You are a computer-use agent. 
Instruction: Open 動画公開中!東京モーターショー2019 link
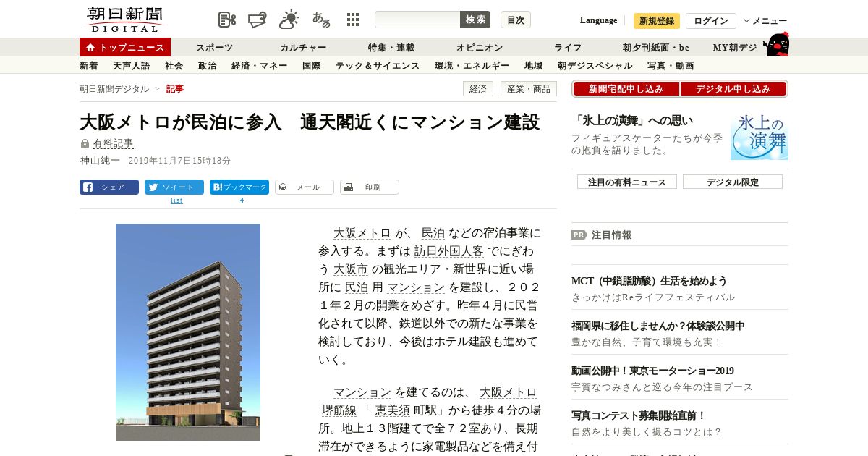coord(652,371)
